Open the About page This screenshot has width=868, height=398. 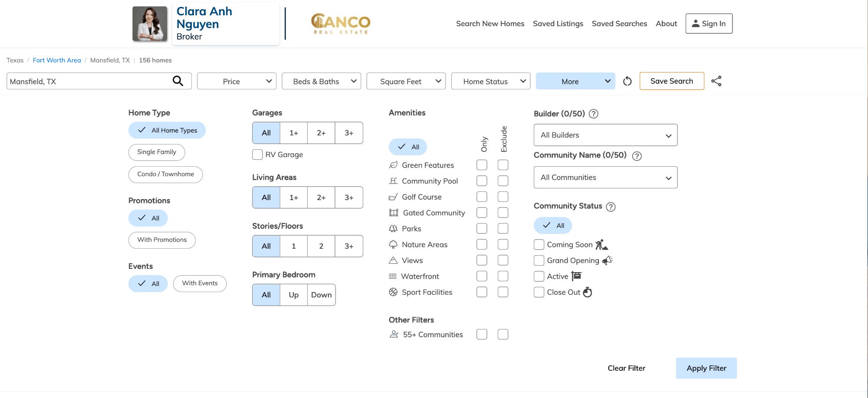pos(666,23)
